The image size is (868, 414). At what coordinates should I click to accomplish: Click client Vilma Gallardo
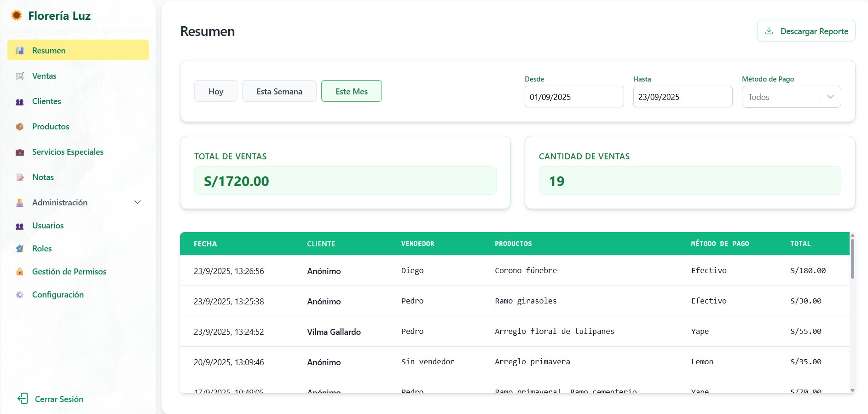(334, 332)
